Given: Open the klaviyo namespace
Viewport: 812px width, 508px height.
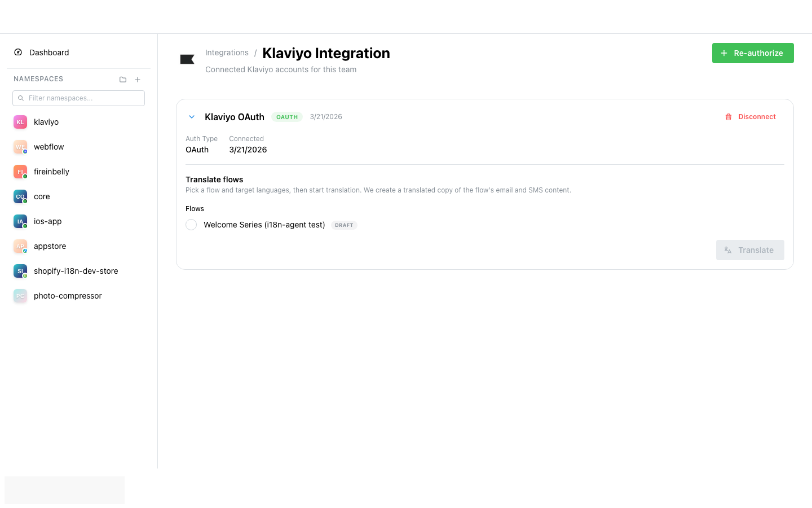Looking at the screenshot, I should tap(46, 122).
